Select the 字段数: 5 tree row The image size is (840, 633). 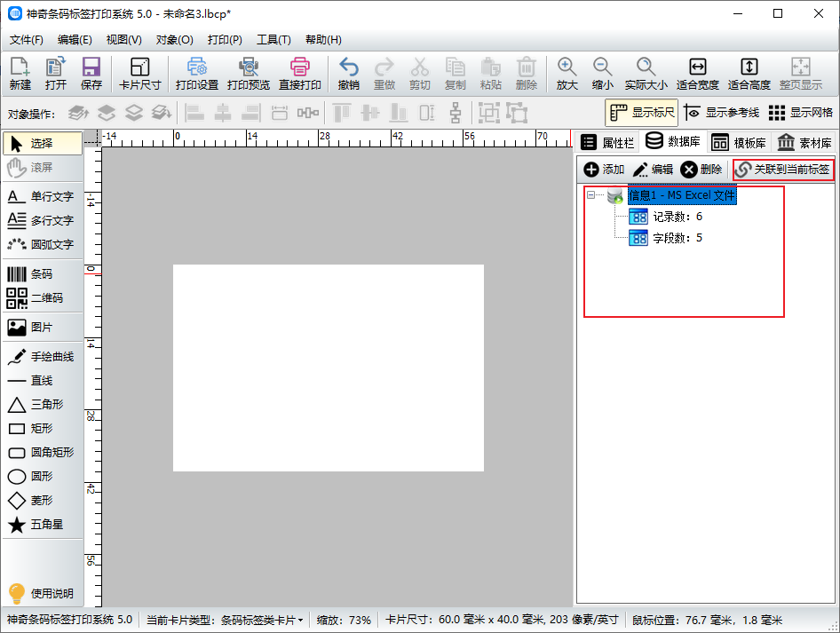pos(666,238)
